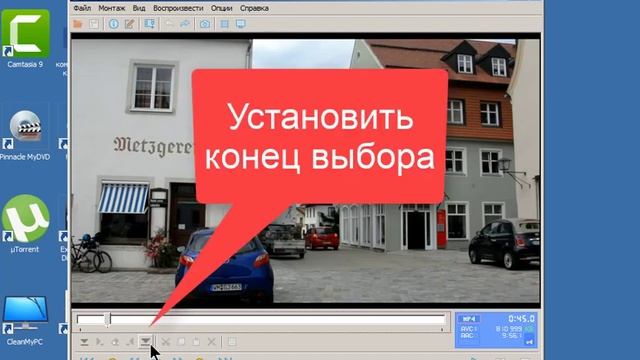Click the toolbar icon right of tag editor

click(149, 24)
